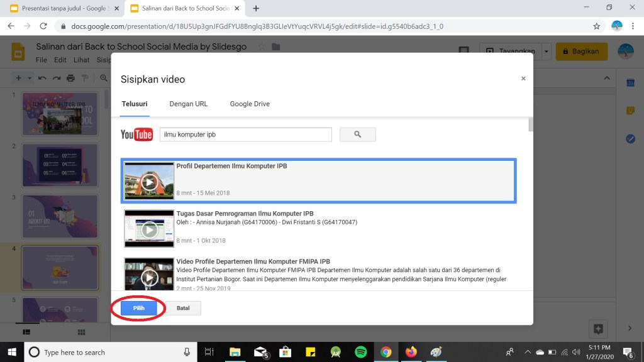This screenshot has width=644, height=362.
Task: Play the Tugas Dasar Pemrograman video thumbnail
Action: [149, 229]
